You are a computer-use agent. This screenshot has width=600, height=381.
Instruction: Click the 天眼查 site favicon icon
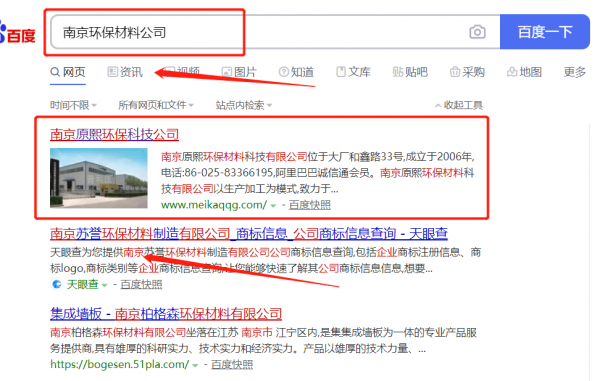pos(57,284)
